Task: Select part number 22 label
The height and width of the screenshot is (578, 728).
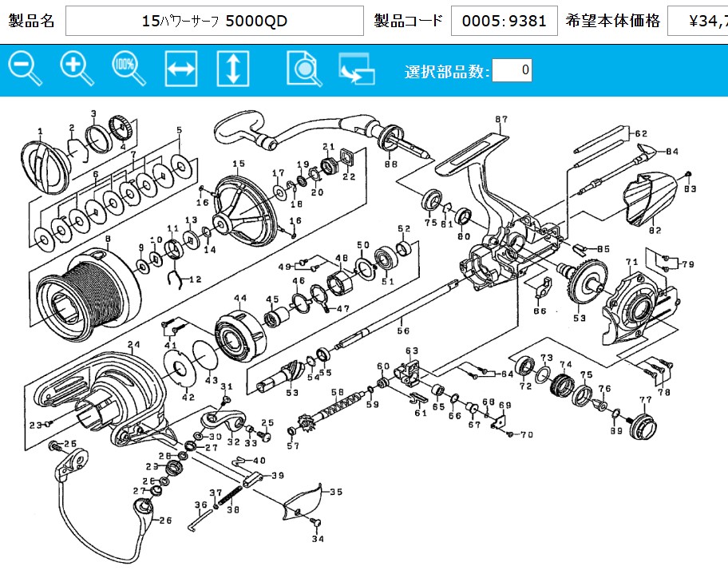Action: coord(349,177)
